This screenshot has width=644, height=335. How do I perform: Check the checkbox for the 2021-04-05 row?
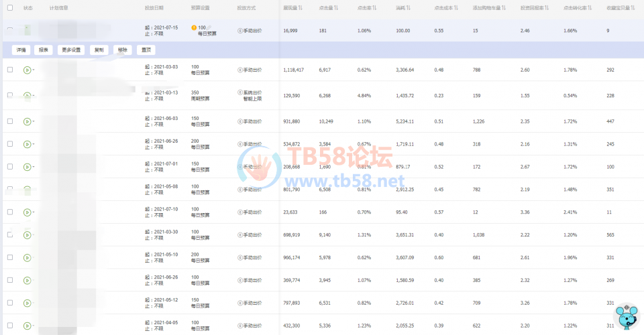pyautogui.click(x=10, y=326)
